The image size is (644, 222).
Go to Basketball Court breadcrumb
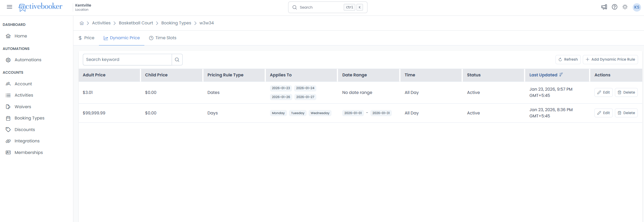click(136, 23)
